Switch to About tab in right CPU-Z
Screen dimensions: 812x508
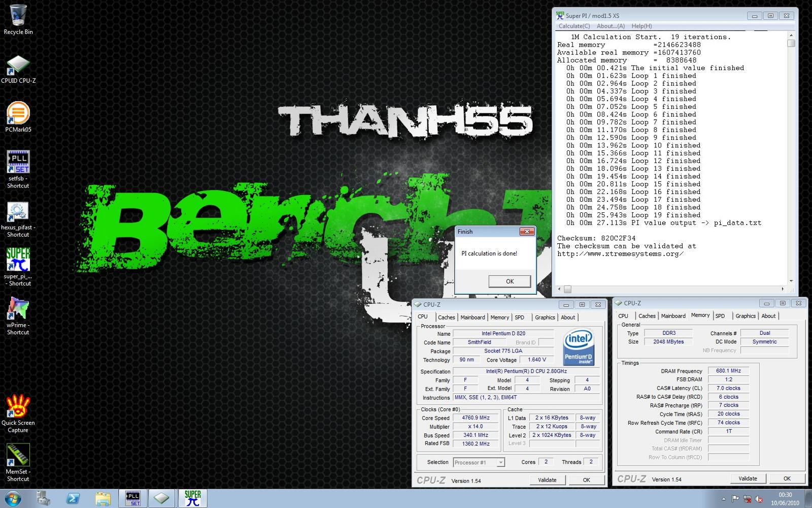pyautogui.click(x=768, y=316)
